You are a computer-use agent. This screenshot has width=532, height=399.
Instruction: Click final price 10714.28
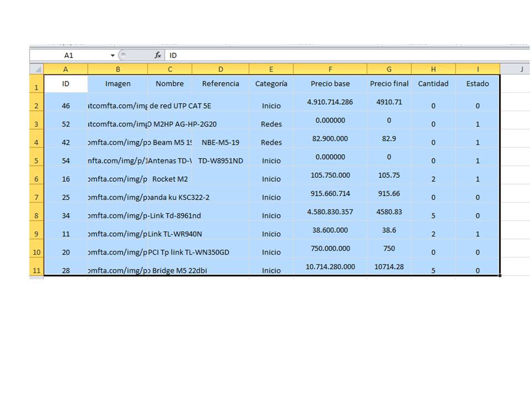click(389, 267)
